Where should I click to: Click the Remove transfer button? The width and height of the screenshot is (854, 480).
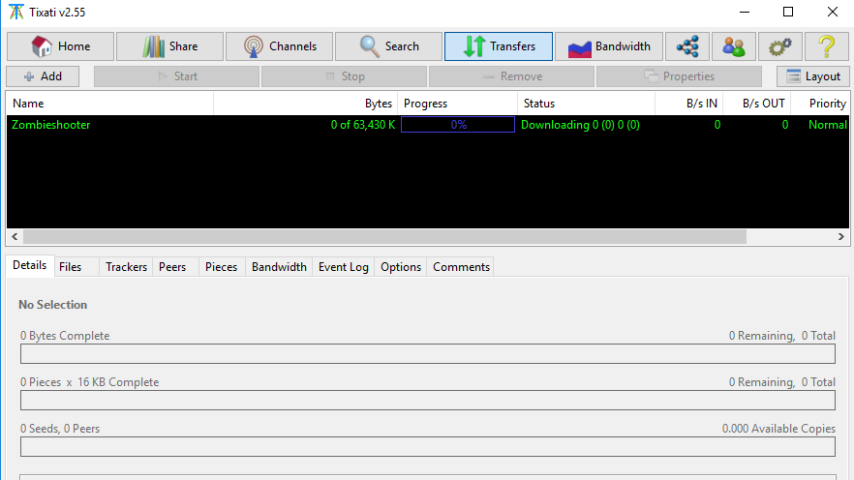tap(511, 76)
